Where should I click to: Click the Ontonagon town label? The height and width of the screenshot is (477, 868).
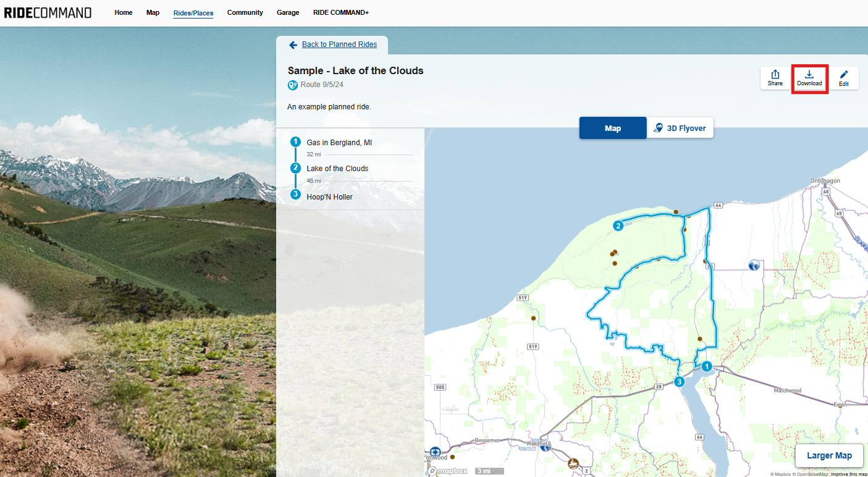[x=826, y=180]
